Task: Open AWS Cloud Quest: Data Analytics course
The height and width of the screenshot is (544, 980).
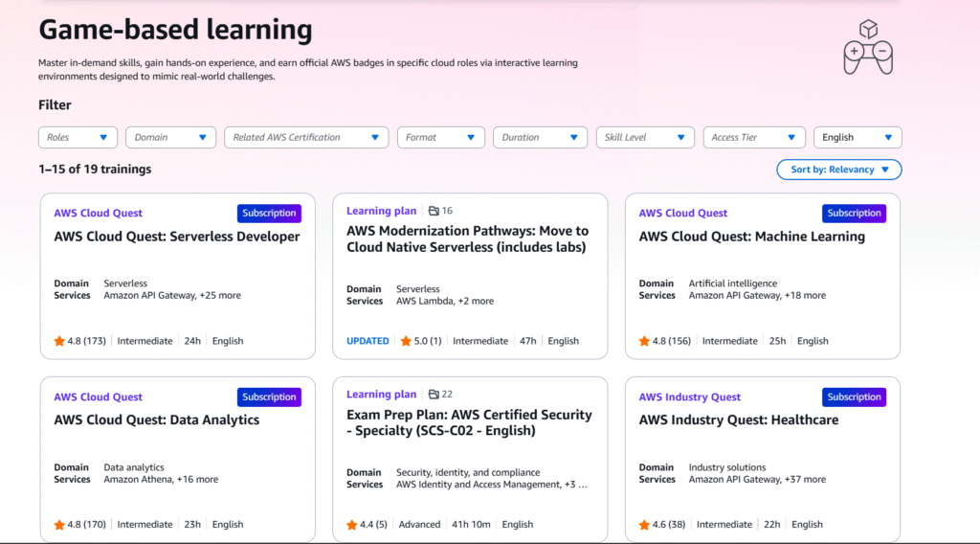Action: (x=156, y=419)
